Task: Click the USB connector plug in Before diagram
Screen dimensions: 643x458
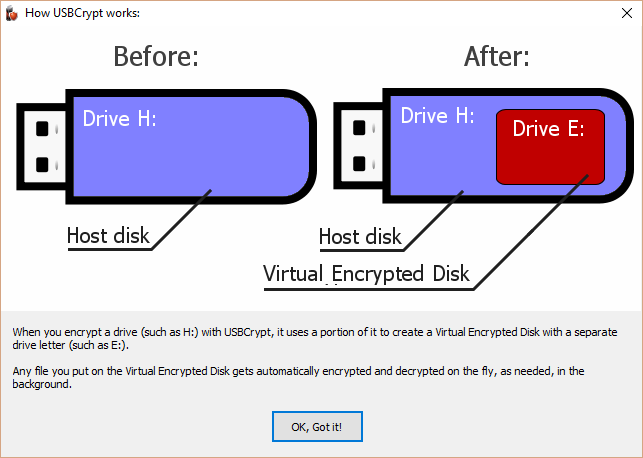Action: click(x=40, y=146)
